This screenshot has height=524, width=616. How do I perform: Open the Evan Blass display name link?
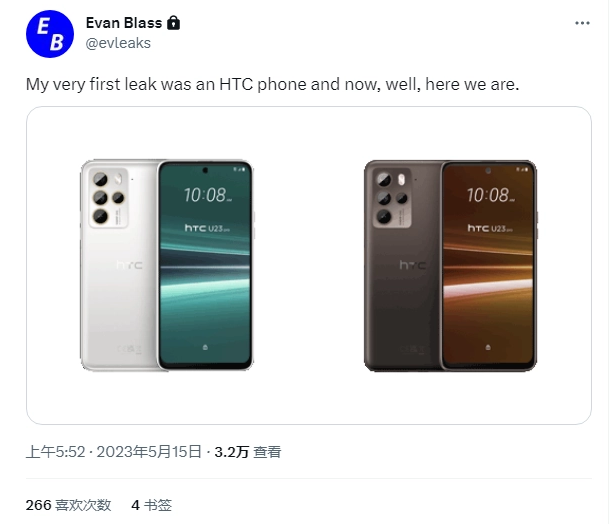(124, 23)
